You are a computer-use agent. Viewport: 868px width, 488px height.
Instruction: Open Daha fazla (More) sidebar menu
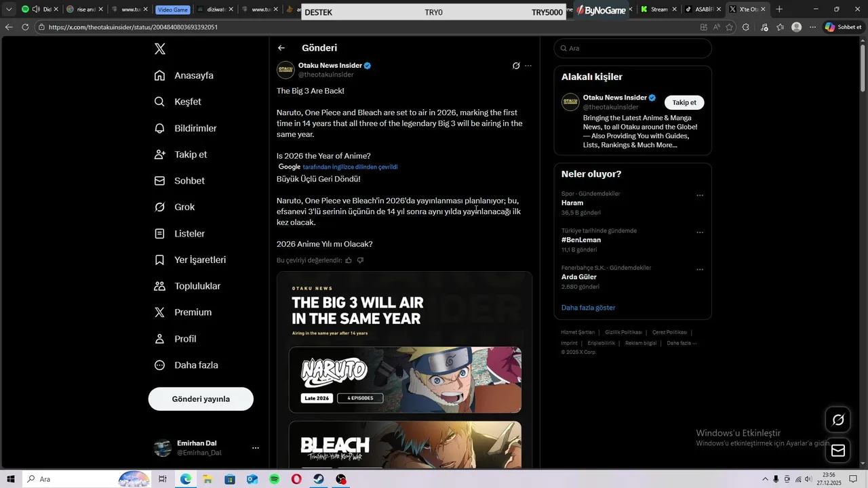point(186,365)
